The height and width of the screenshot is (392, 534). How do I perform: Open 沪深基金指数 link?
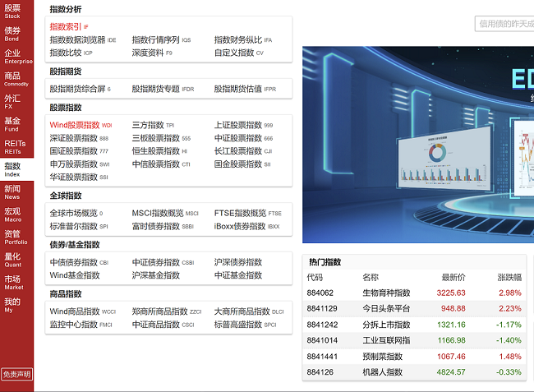coord(155,275)
